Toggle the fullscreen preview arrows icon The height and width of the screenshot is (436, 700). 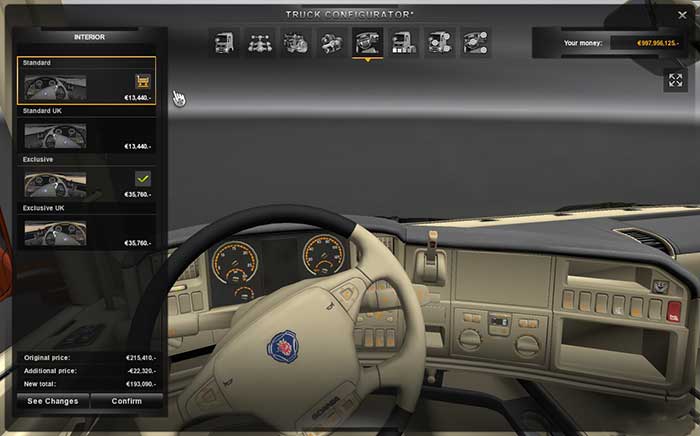tap(675, 80)
